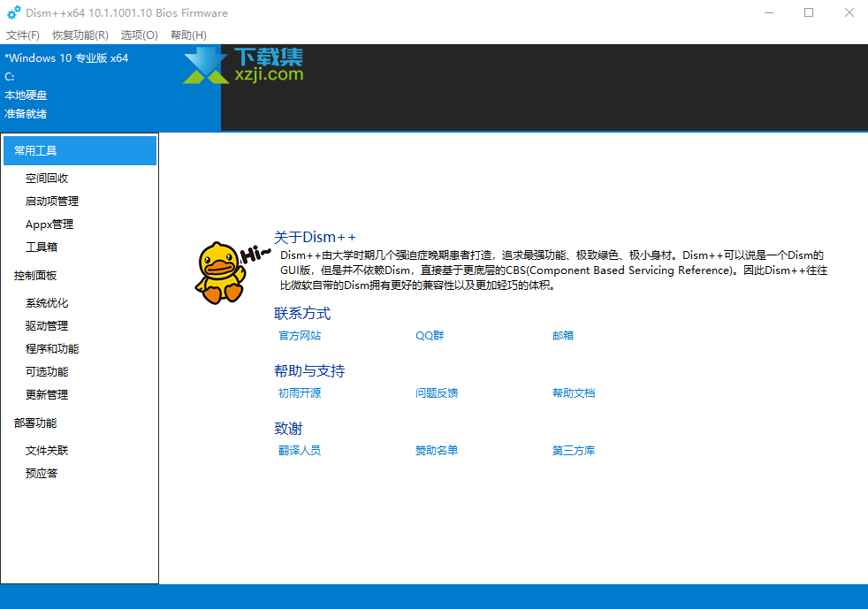The image size is (868, 609).
Task: Open Appx管理 in sidebar
Action: (49, 225)
